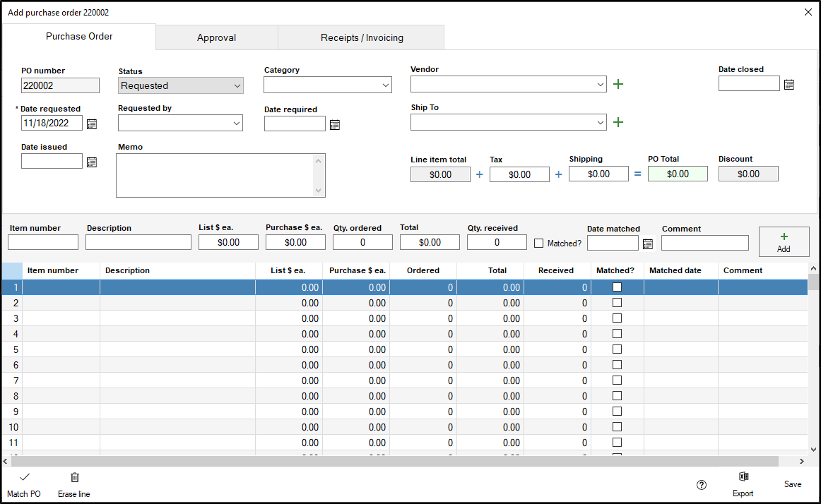Toggle the Matched? checkbox in entry row
This screenshot has width=821, height=504.
pos(539,244)
